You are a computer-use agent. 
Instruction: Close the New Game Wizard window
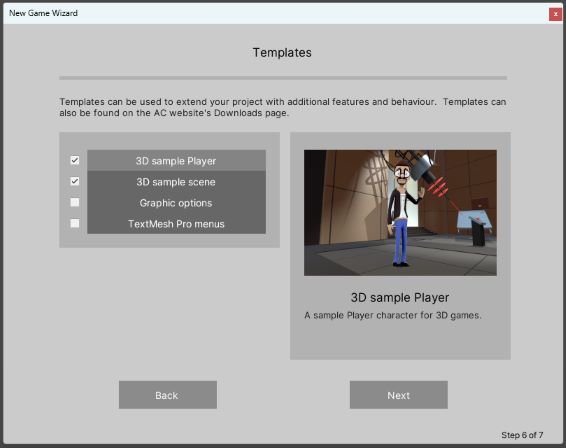tap(555, 14)
